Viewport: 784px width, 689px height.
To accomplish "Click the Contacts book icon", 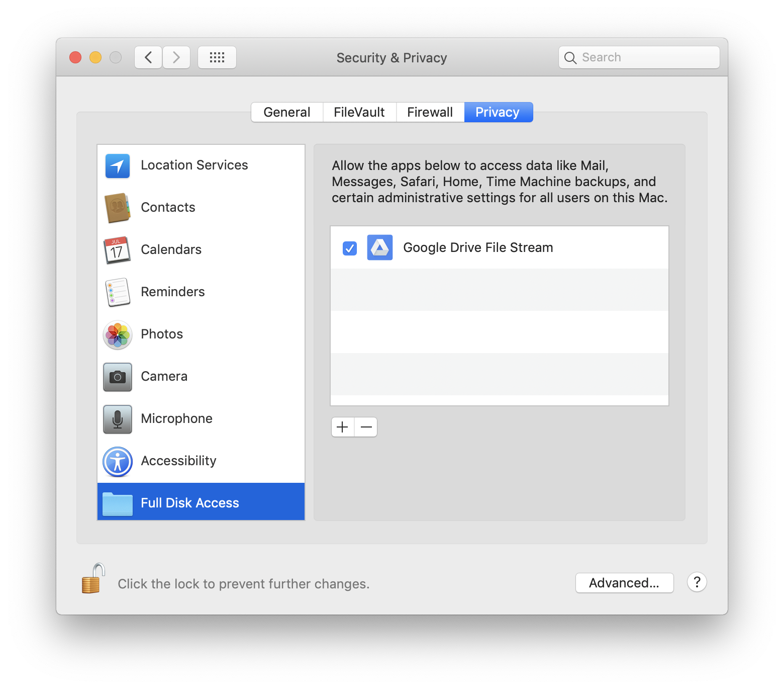I will coord(118,208).
